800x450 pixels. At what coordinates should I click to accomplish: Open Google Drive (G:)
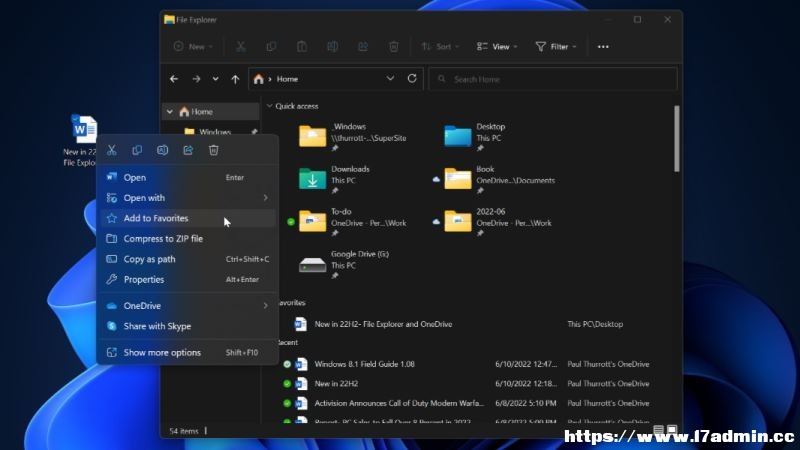344,264
